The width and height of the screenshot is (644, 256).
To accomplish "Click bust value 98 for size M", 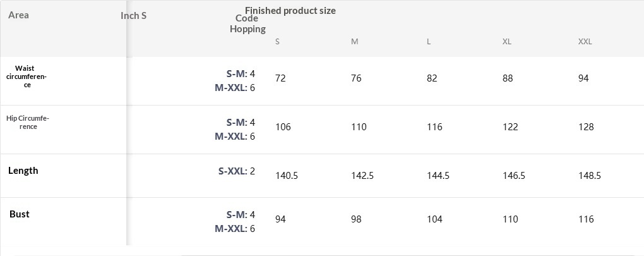I will pyautogui.click(x=356, y=219).
